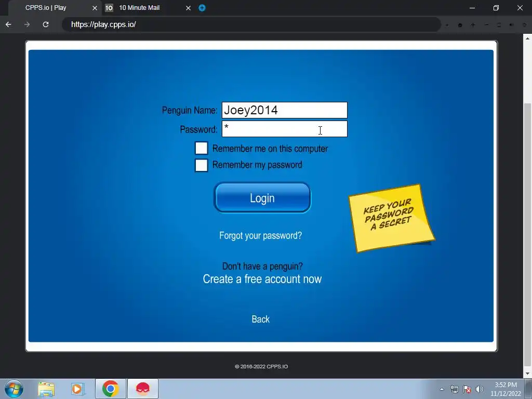532x399 pixels.
Task: Launch Windows Media Player from taskbar
Action: click(78, 389)
